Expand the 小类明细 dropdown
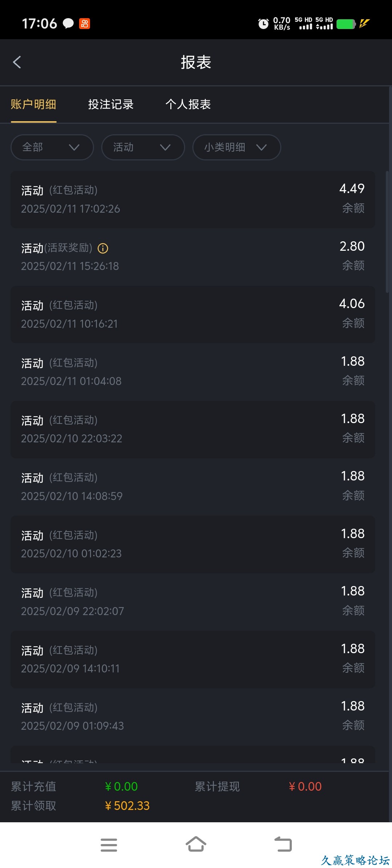392x868 pixels. (x=237, y=147)
